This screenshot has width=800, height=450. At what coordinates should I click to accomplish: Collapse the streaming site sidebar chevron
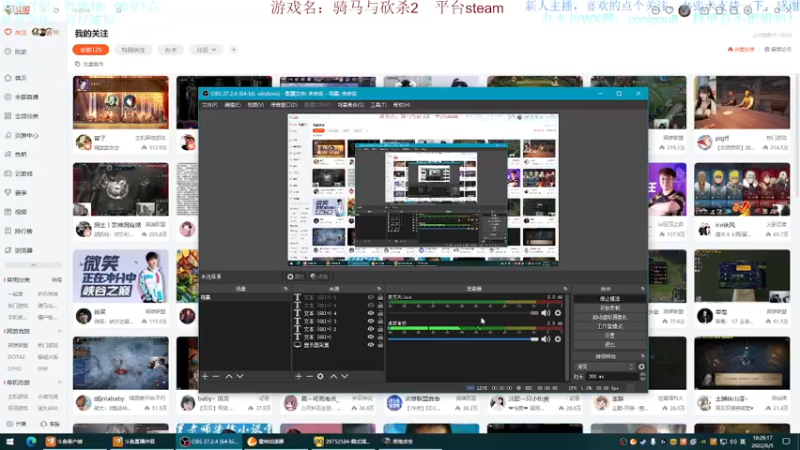(33, 265)
